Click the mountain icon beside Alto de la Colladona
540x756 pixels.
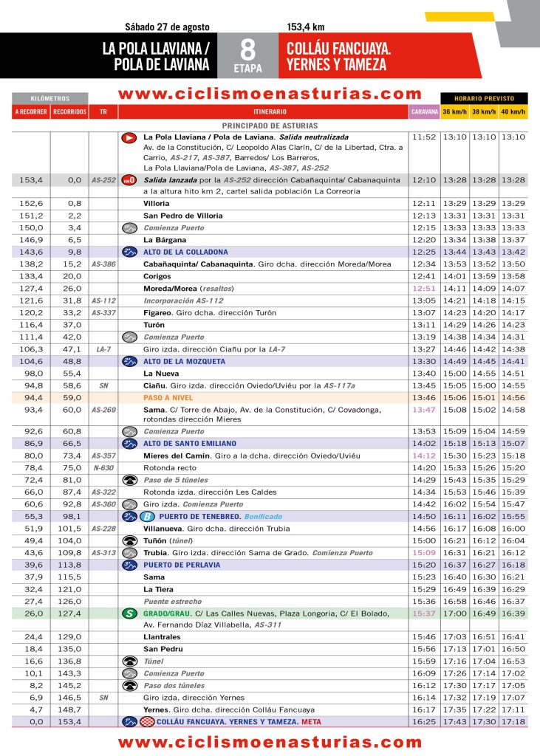point(129,252)
